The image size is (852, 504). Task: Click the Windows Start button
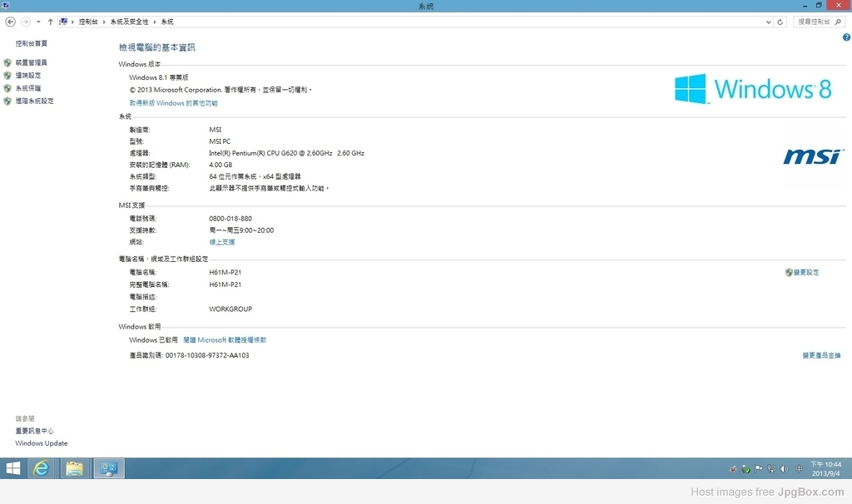[13, 468]
